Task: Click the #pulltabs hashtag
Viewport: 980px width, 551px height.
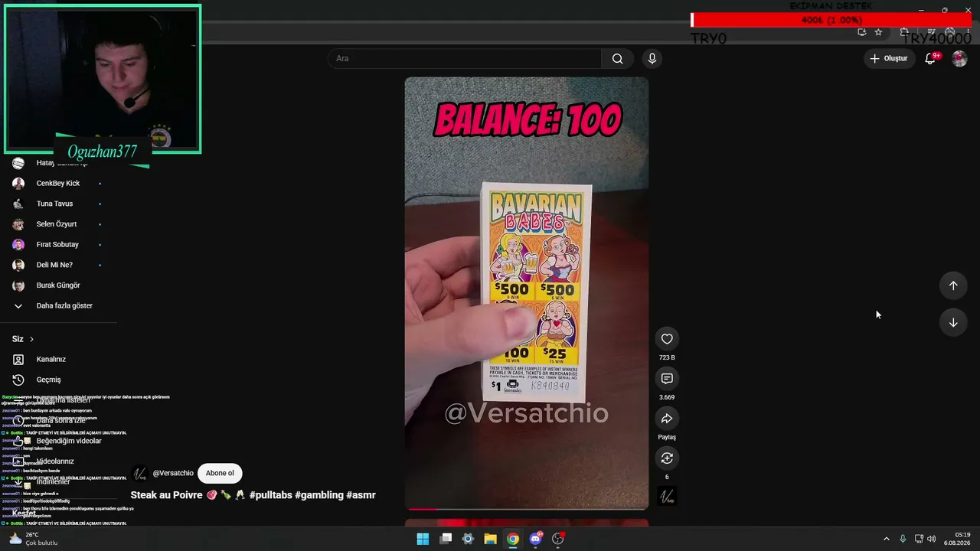Action: [x=270, y=495]
